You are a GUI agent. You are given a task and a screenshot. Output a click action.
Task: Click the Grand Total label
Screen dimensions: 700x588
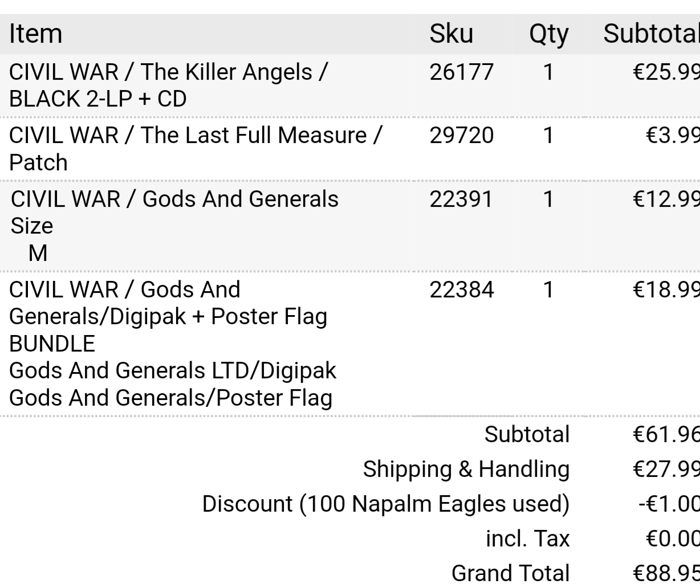(510, 573)
